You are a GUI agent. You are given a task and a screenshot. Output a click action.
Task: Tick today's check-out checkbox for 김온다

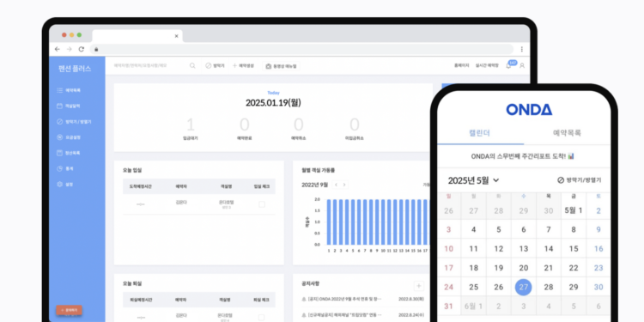click(262, 318)
